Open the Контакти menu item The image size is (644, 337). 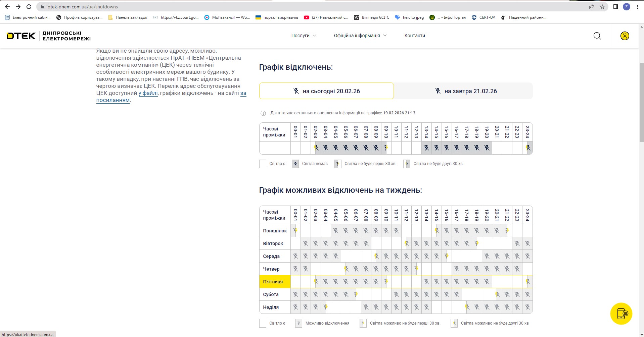415,36
